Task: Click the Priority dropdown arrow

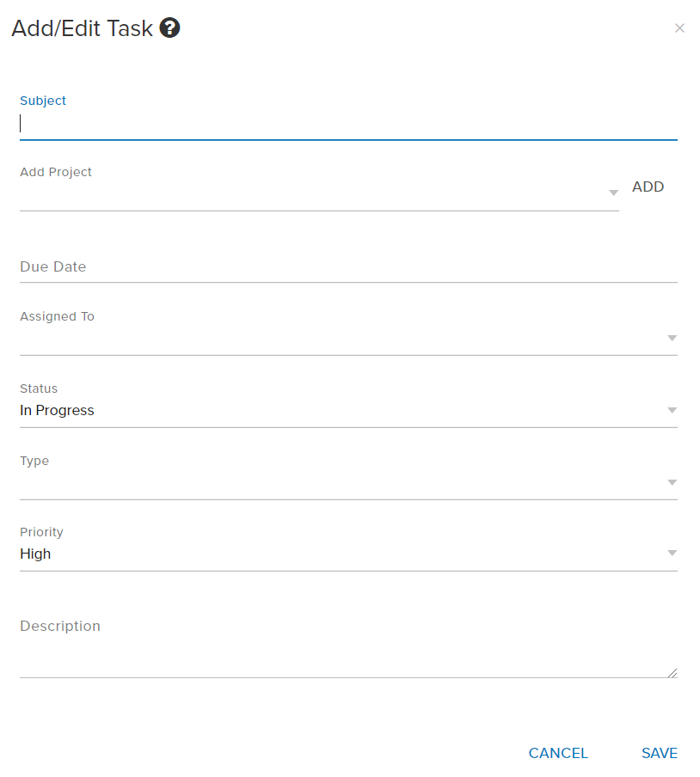Action: pos(672,554)
